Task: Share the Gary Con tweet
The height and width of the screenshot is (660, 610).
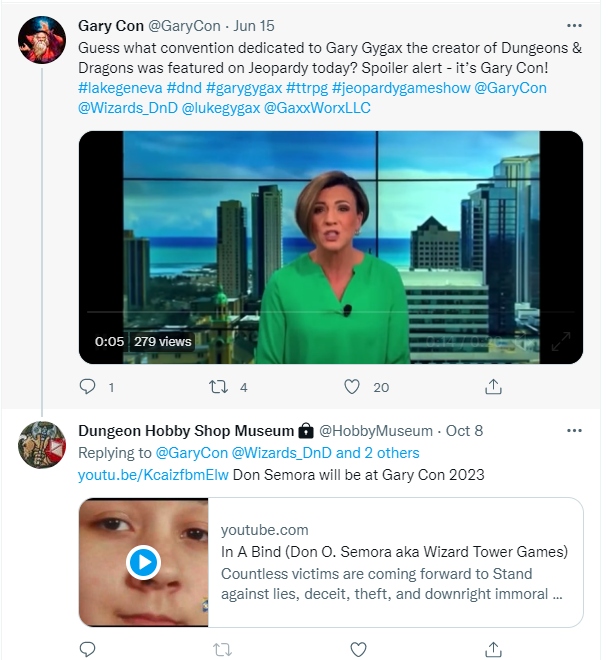Action: click(493, 386)
